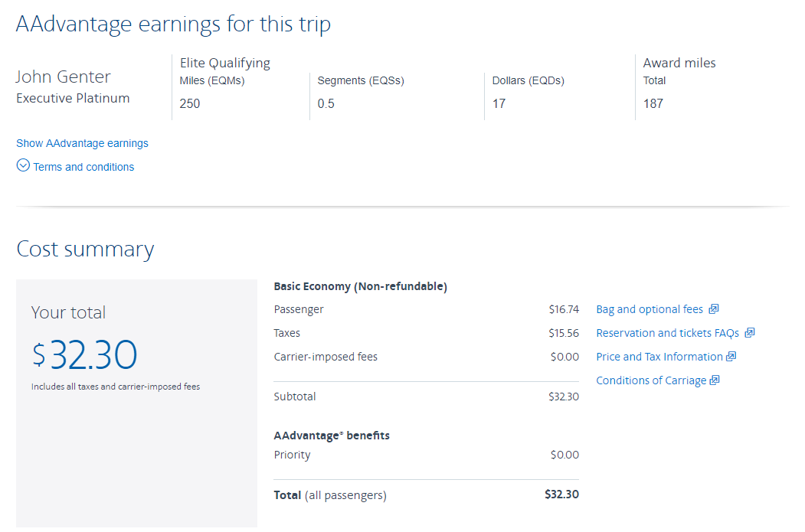Viewport: 805px width, 532px height.
Task: Click external-link icon after Price and Tax Information
Action: (731, 357)
